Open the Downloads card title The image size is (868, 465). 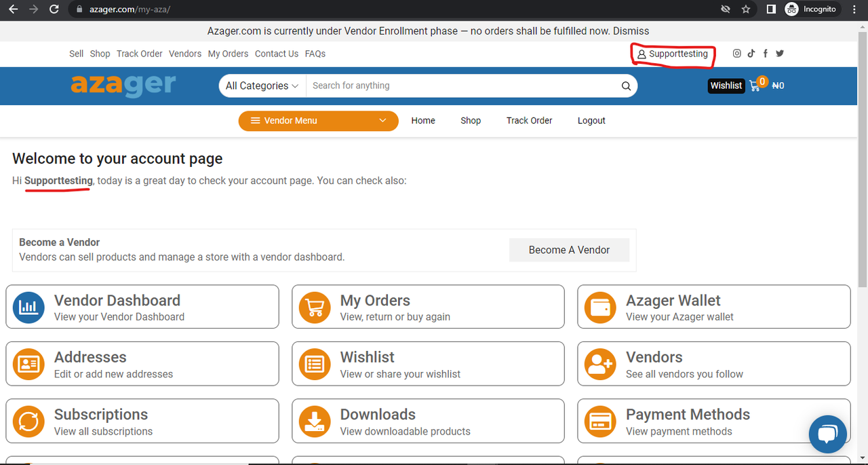tap(378, 415)
